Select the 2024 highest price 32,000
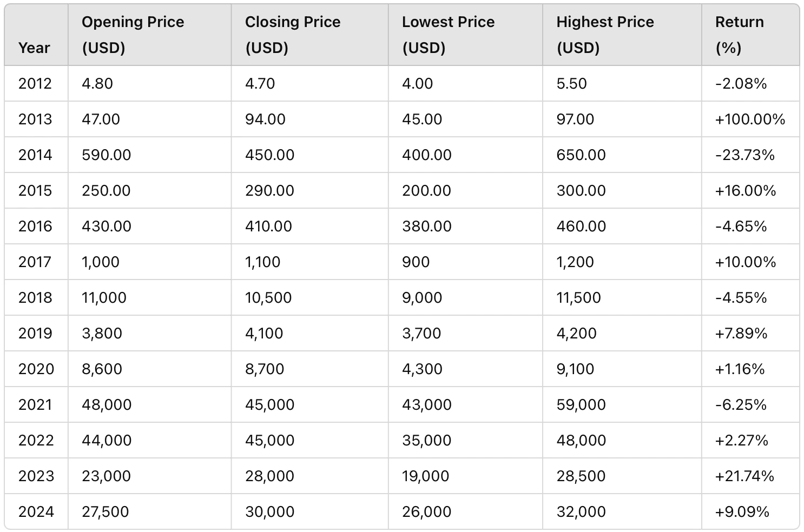The width and height of the screenshot is (804, 532). pyautogui.click(x=581, y=512)
